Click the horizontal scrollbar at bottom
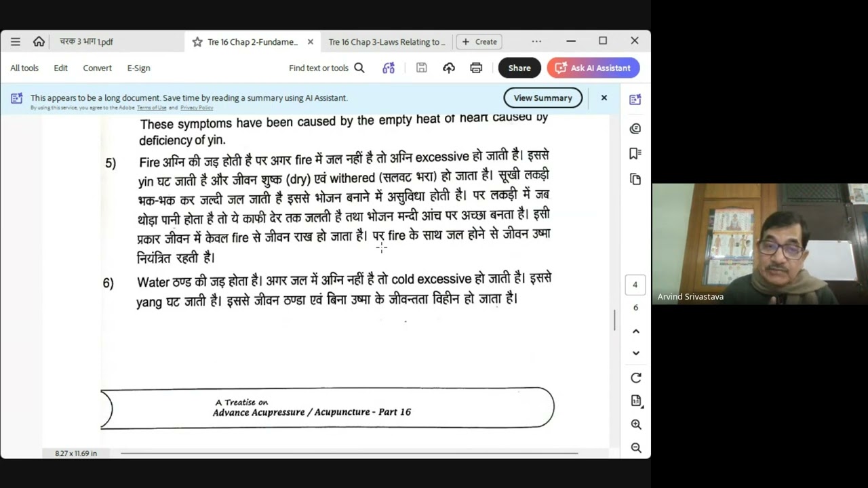This screenshot has height=488, width=868. point(349,453)
